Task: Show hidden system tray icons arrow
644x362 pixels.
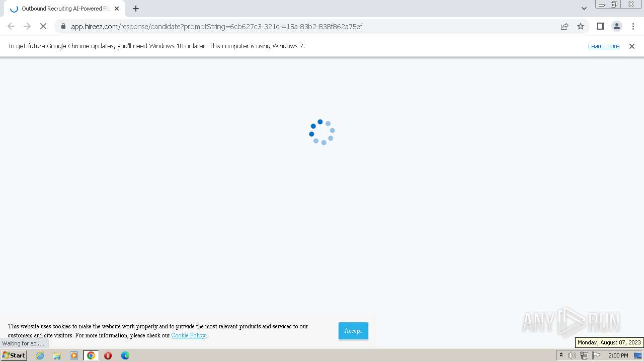Action: (561, 355)
